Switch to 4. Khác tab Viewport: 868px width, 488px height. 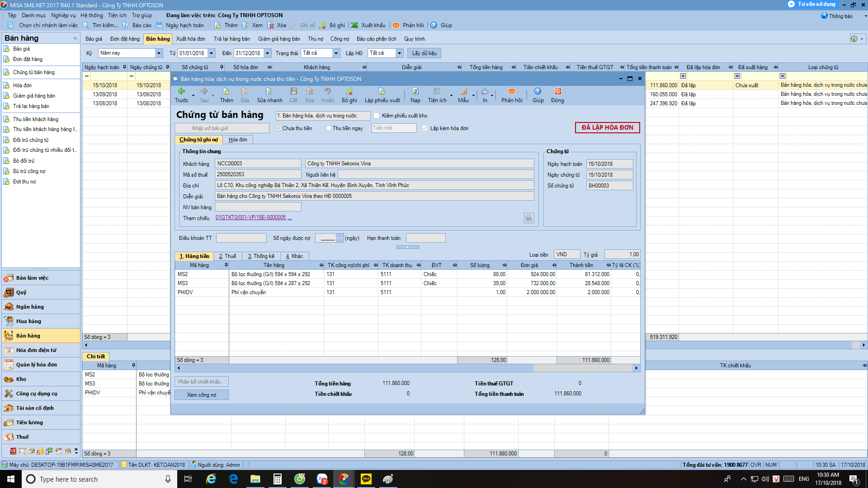294,256
